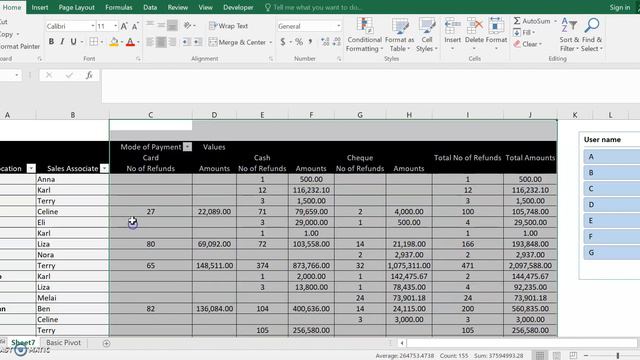
Task: Click the Tell me what you want search box
Action: point(313,7)
